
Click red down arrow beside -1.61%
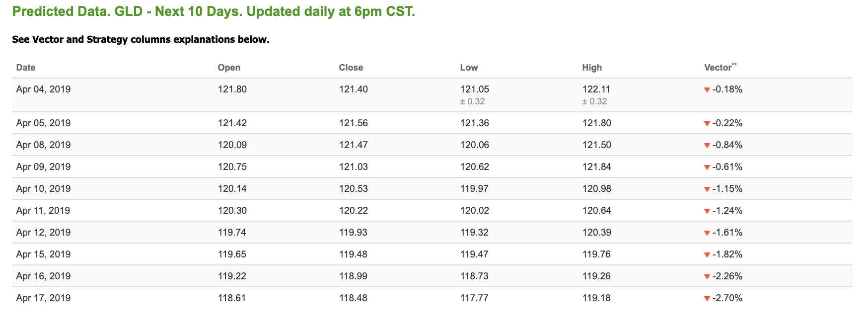coord(707,233)
